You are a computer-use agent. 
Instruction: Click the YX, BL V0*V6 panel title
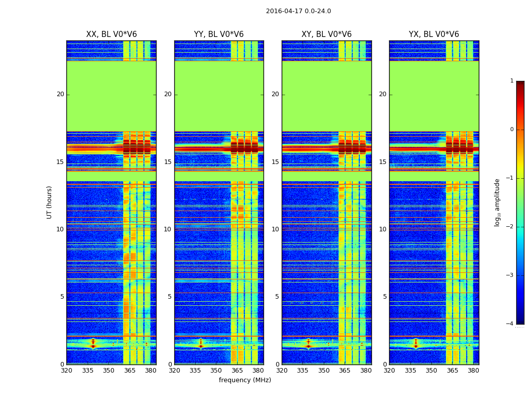point(434,34)
